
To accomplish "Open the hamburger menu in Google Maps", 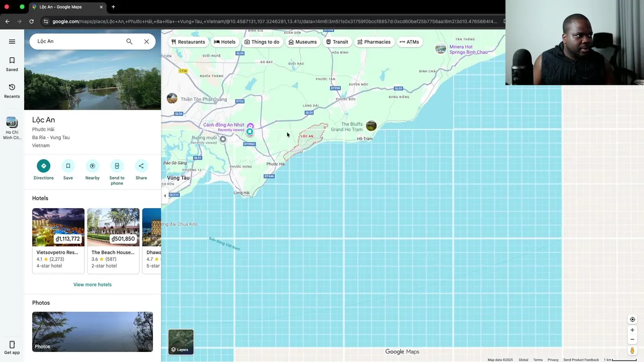I will click(12, 42).
